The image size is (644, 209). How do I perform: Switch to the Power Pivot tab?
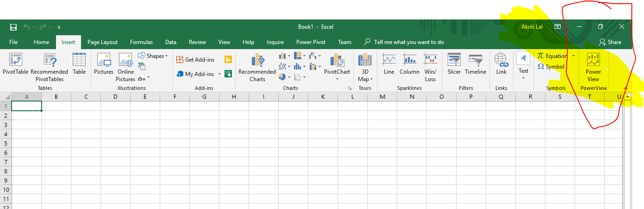(311, 42)
